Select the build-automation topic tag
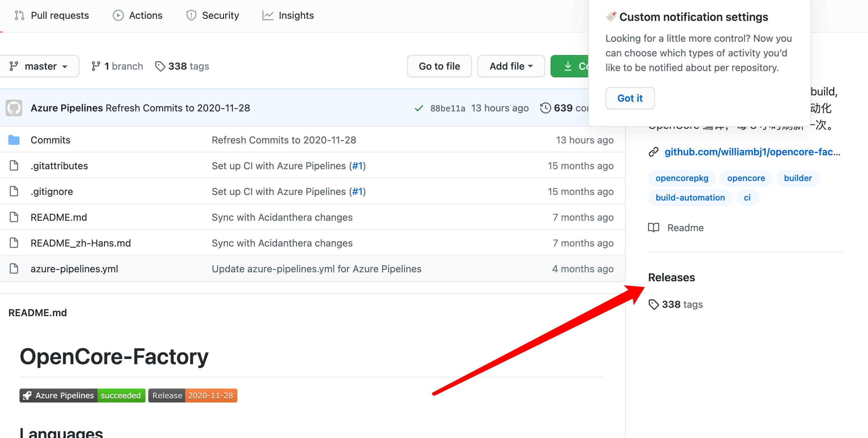 click(690, 198)
